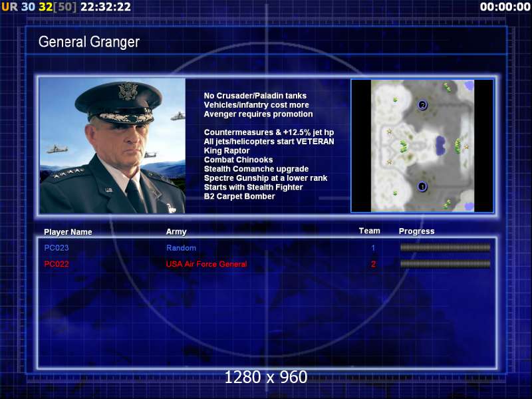Screen dimensions: 532x399
Task: Click the General Granger title
Action: tap(89, 42)
